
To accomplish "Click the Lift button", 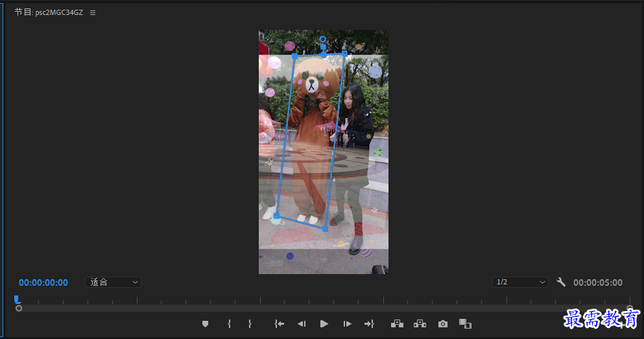I will coord(397,324).
